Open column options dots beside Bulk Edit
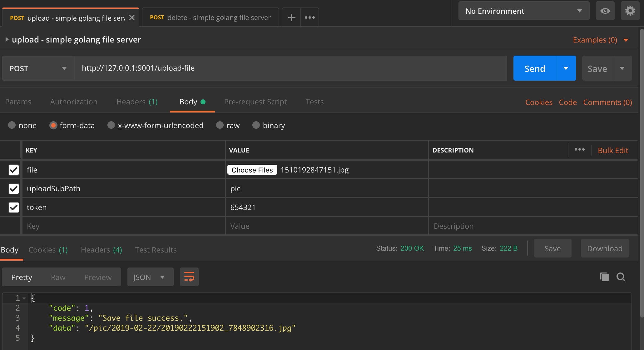The height and width of the screenshot is (350, 644). point(579,150)
